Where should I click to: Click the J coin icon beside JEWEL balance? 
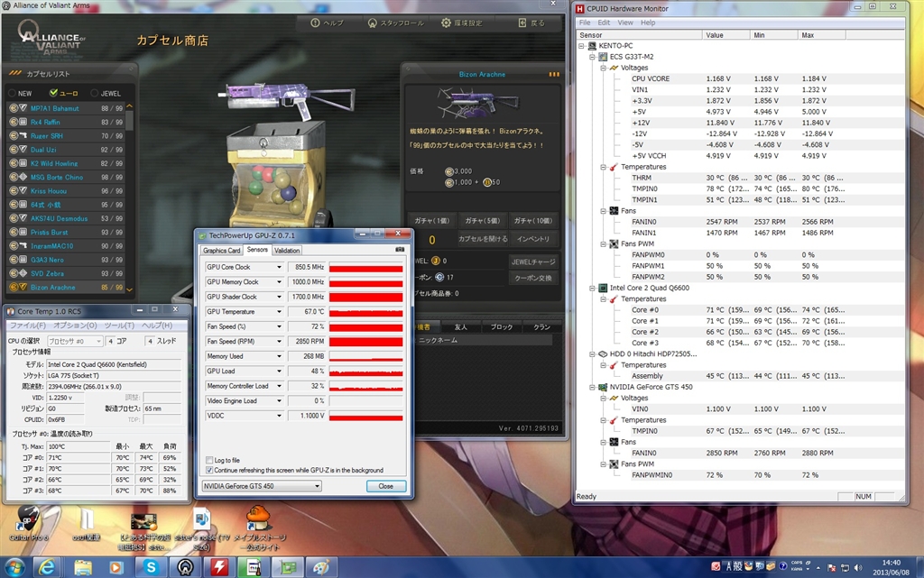(436, 261)
